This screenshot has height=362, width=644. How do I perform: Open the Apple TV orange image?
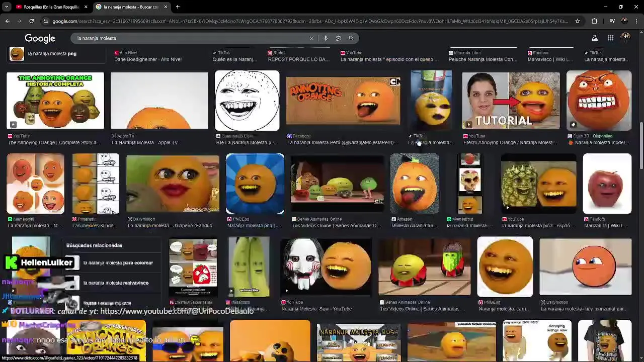(159, 101)
